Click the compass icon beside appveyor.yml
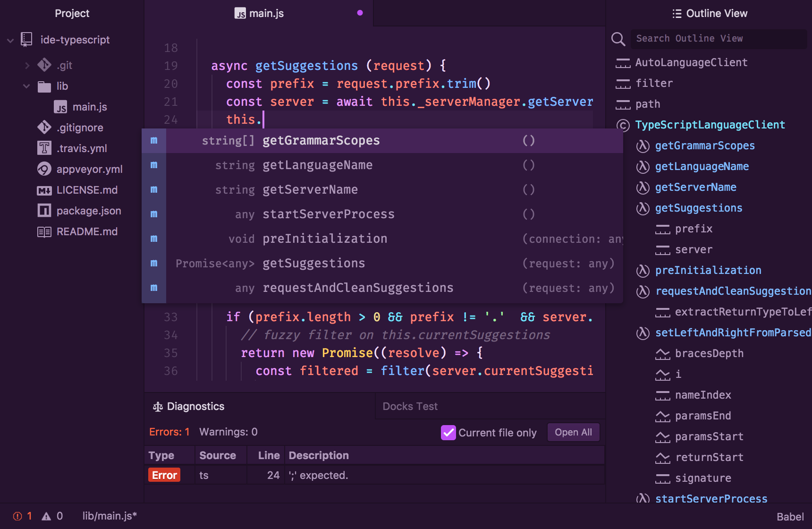 (44, 169)
